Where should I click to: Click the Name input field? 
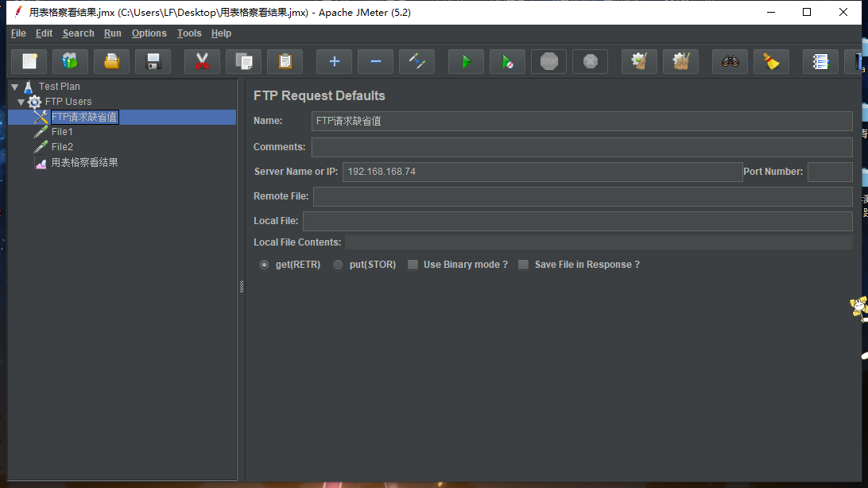582,121
